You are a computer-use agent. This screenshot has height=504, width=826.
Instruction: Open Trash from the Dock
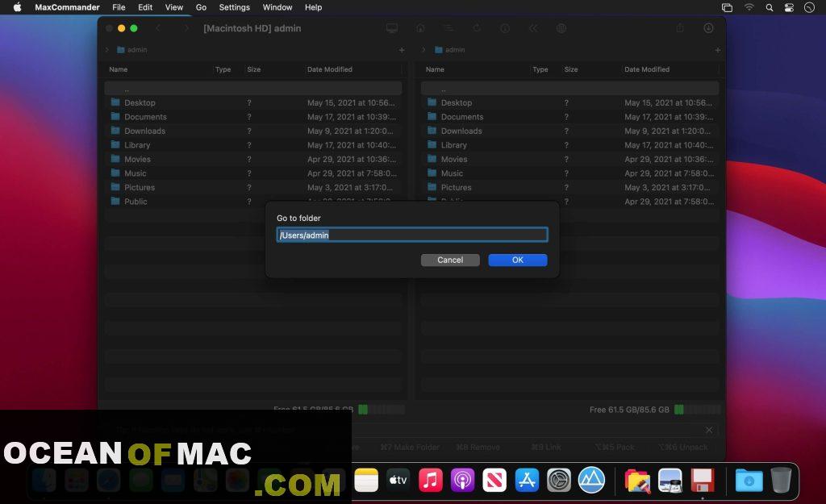click(781, 481)
